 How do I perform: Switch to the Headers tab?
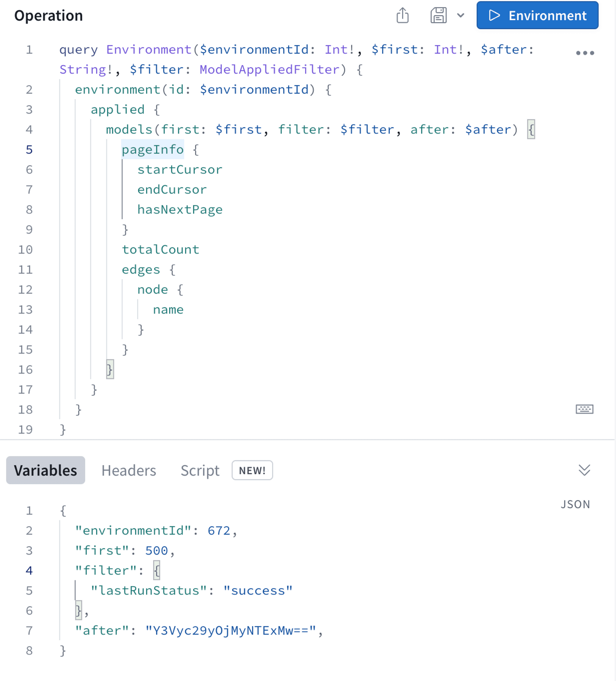(129, 470)
